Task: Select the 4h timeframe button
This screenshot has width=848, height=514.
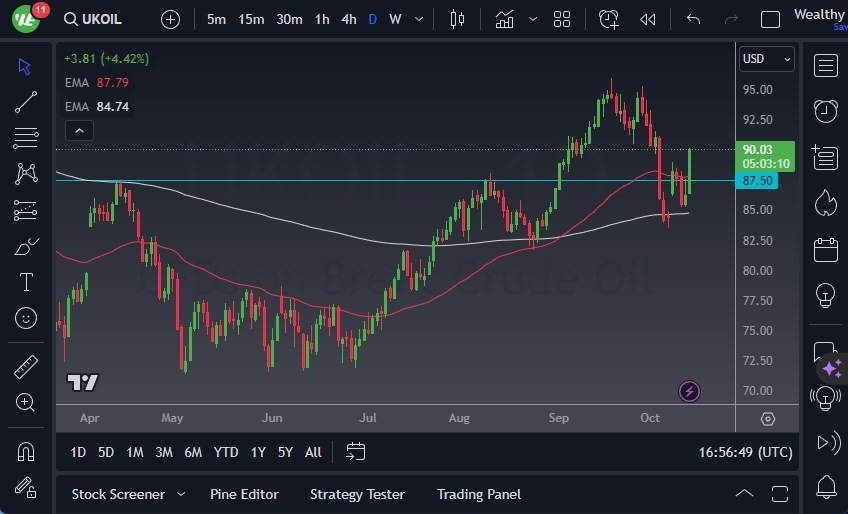Action: 348,19
